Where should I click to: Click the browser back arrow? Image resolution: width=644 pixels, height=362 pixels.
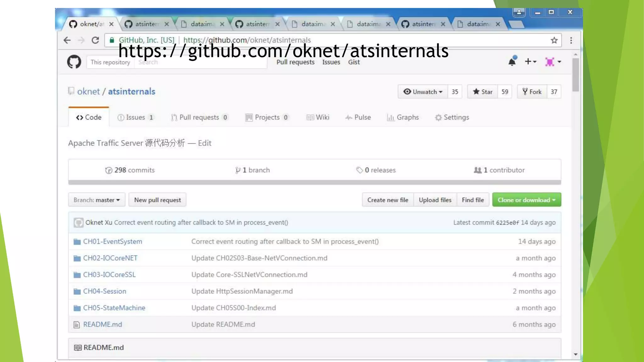pyautogui.click(x=67, y=40)
